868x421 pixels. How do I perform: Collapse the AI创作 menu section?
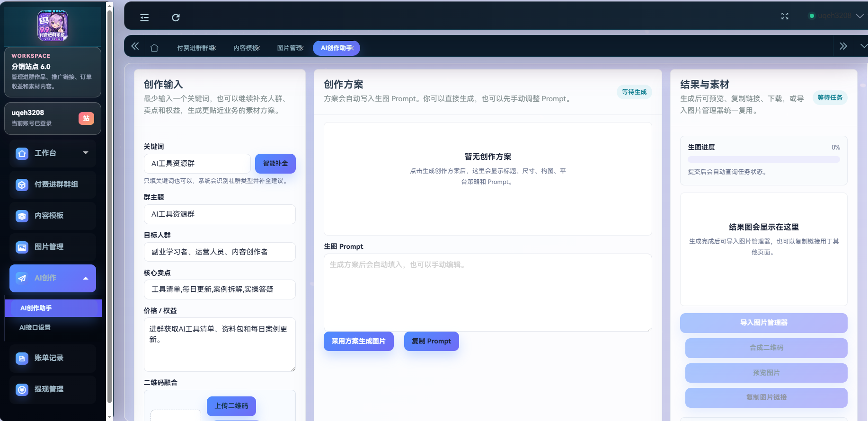click(86, 278)
